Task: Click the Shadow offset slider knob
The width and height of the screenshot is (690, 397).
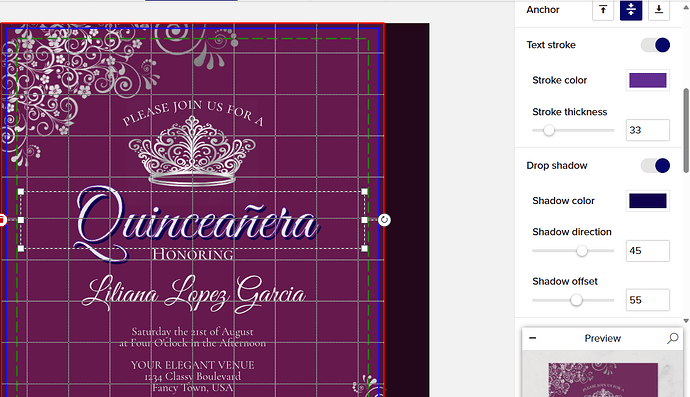Action: tap(576, 300)
